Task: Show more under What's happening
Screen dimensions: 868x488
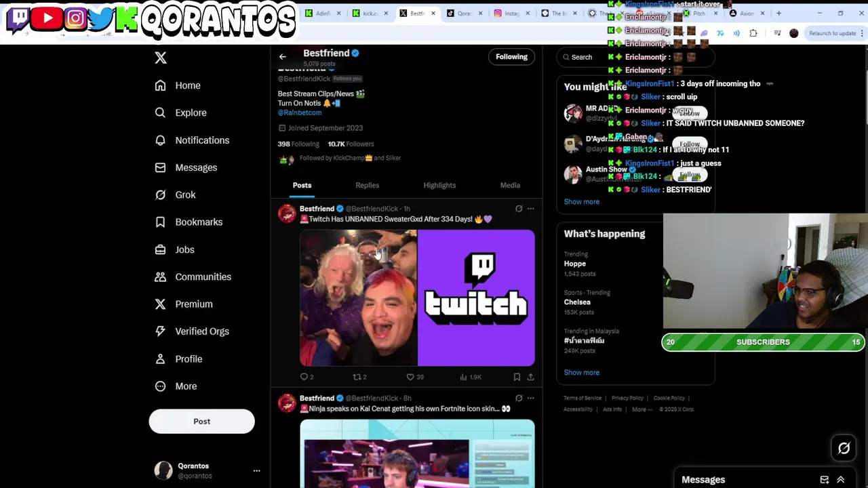Action: 581,373
